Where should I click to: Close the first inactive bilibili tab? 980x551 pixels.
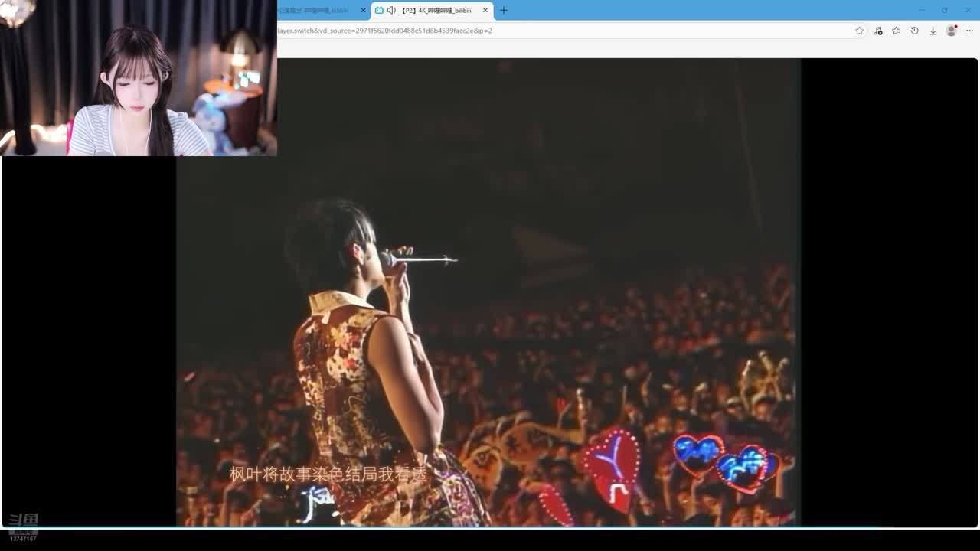click(363, 10)
